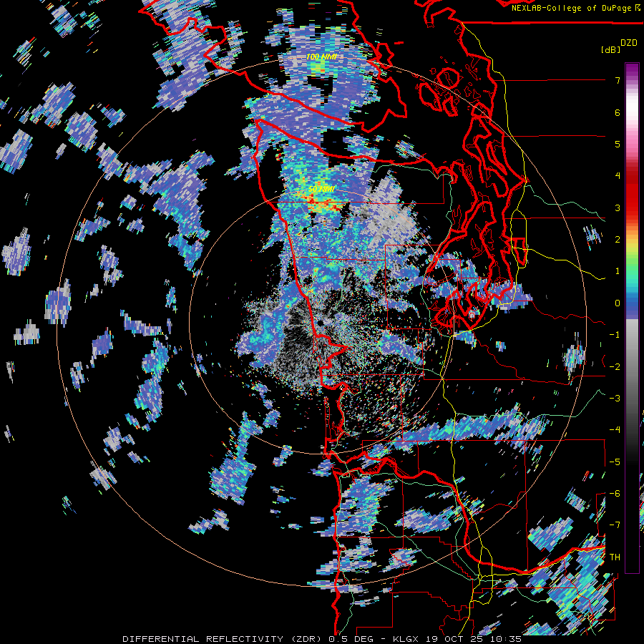Click the 100 NMI range ring label

point(321,57)
